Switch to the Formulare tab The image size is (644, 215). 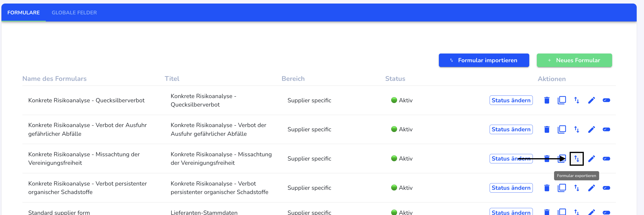(24, 12)
